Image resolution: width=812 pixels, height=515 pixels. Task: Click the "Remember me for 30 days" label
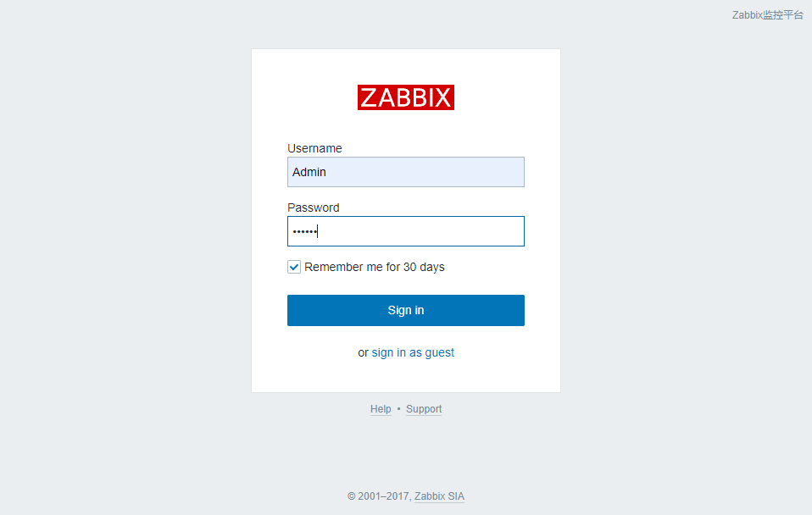click(374, 267)
